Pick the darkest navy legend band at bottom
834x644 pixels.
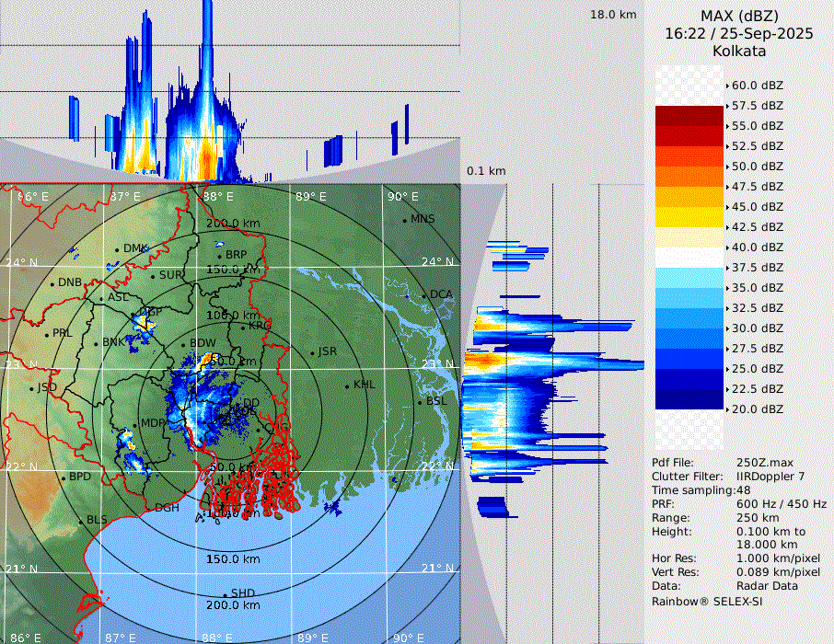[689, 398]
